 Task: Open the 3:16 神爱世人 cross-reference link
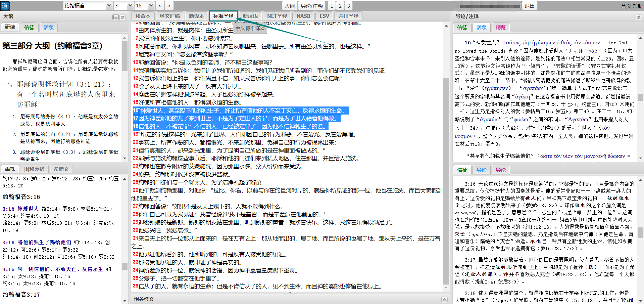click(20, 209)
